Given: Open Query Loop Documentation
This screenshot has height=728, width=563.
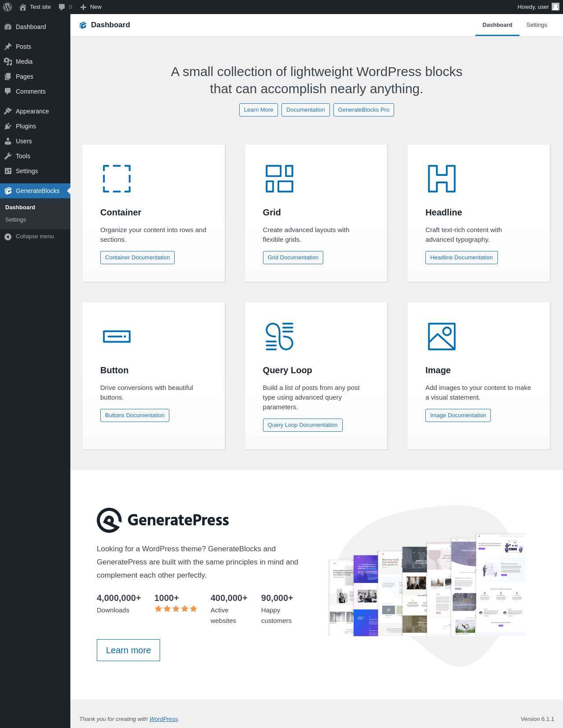Looking at the screenshot, I should [303, 425].
